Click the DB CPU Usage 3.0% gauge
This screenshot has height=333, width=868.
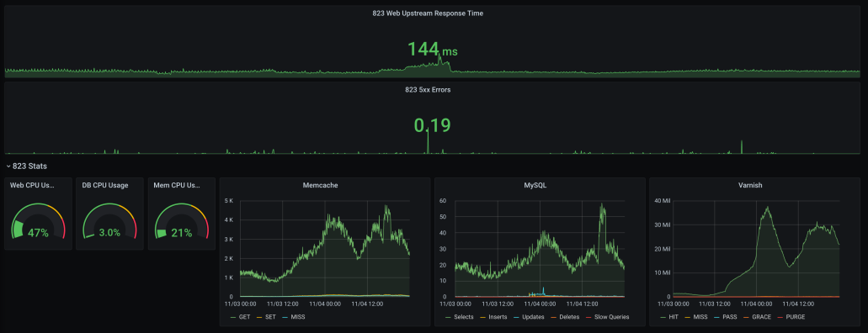(109, 222)
